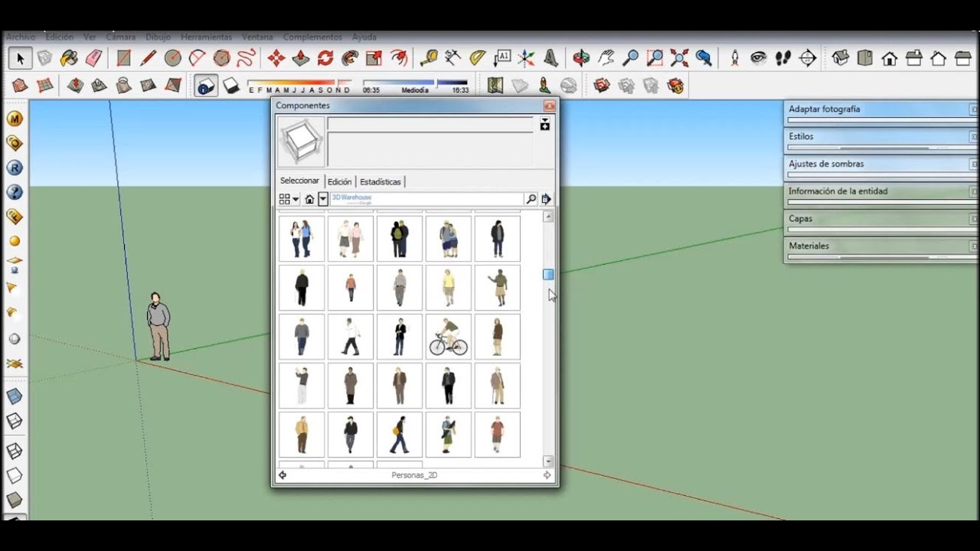The height and width of the screenshot is (551, 980).
Task: Select the Freehand squiggle tool
Action: pyautogui.click(x=246, y=58)
